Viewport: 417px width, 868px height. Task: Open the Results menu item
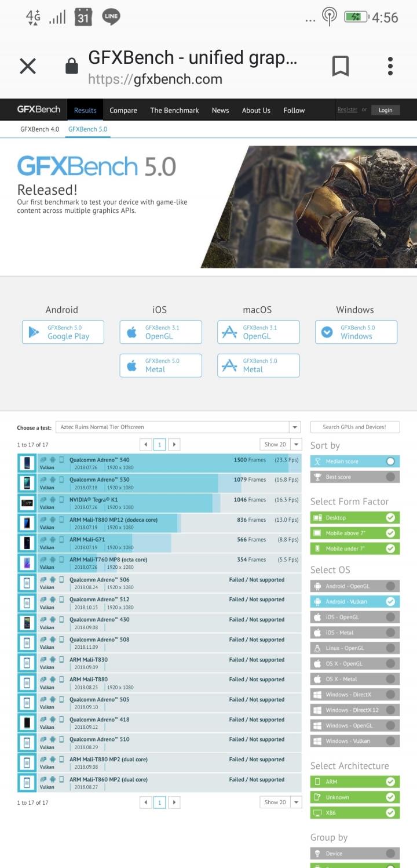click(85, 110)
